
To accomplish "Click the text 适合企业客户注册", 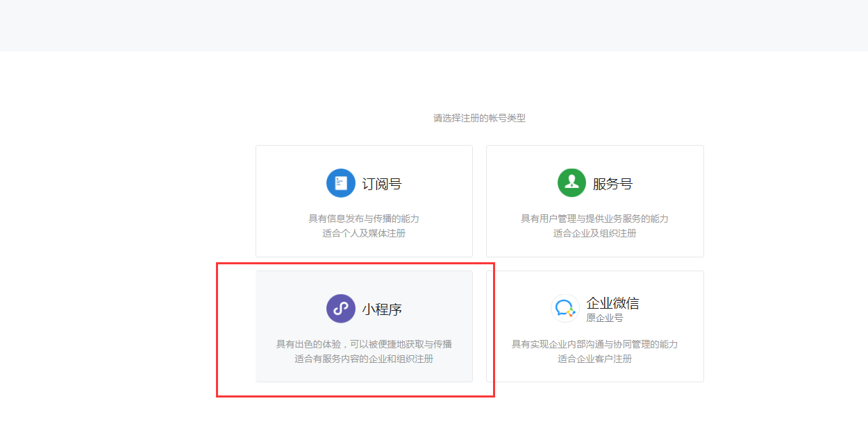I will [x=594, y=359].
